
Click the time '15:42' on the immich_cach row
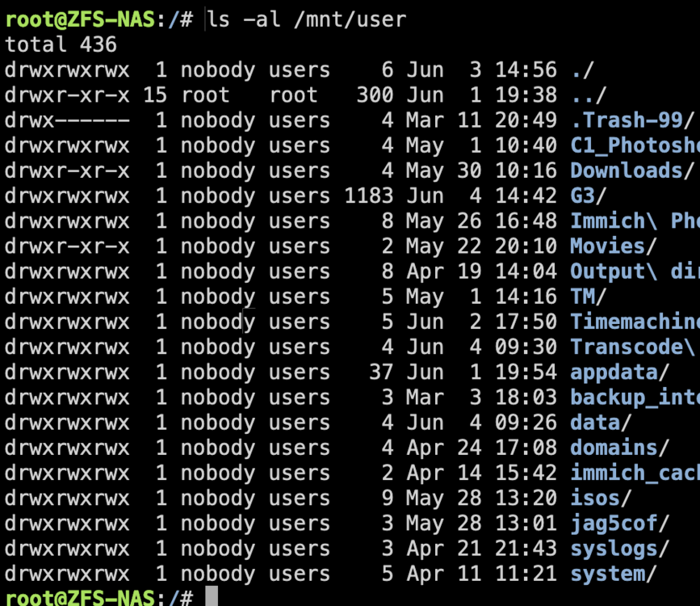pos(526,473)
